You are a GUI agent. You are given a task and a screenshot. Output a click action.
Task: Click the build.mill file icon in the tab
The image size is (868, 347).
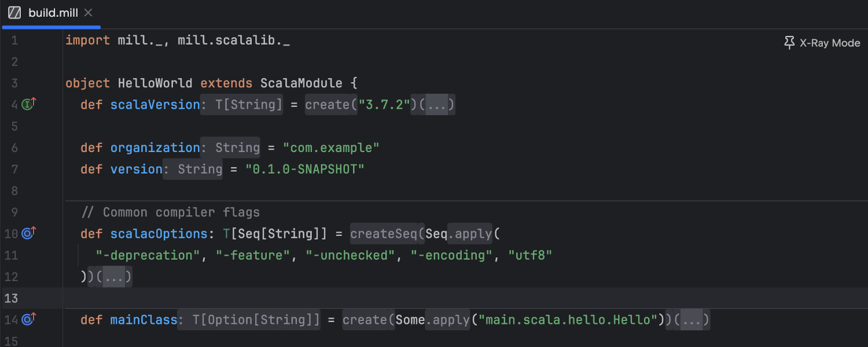tap(14, 12)
